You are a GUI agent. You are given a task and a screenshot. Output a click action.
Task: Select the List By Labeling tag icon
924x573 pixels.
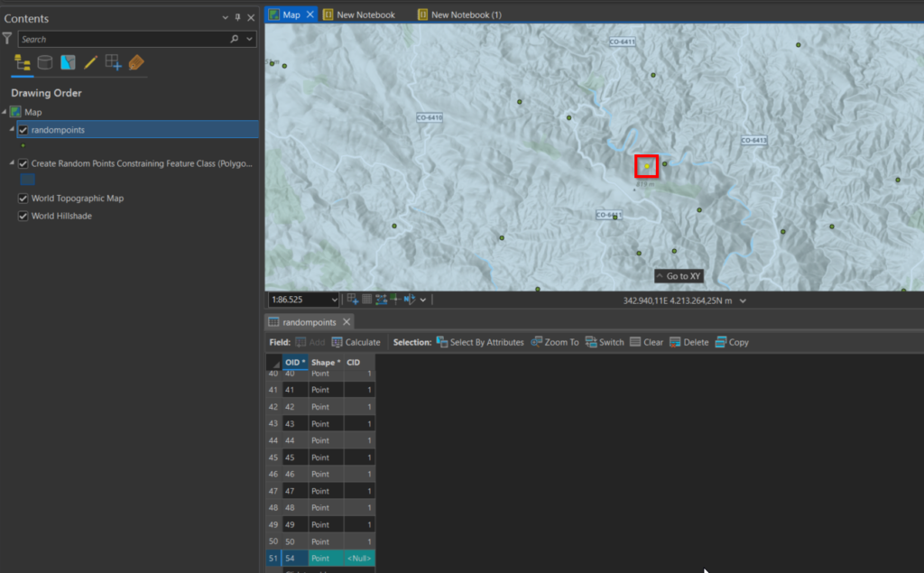(135, 62)
